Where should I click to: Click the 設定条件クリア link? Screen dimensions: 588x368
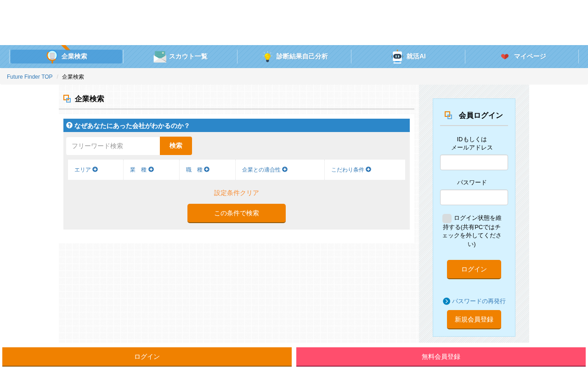coord(237,193)
